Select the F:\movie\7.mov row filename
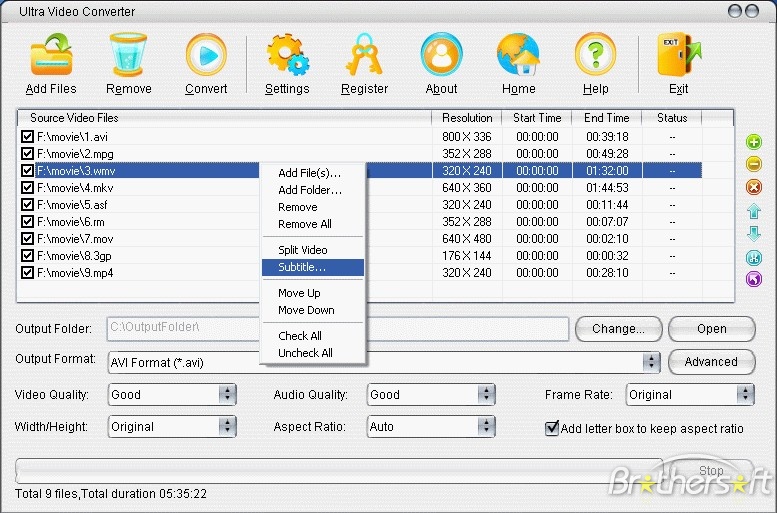This screenshot has height=513, width=777. click(75, 239)
